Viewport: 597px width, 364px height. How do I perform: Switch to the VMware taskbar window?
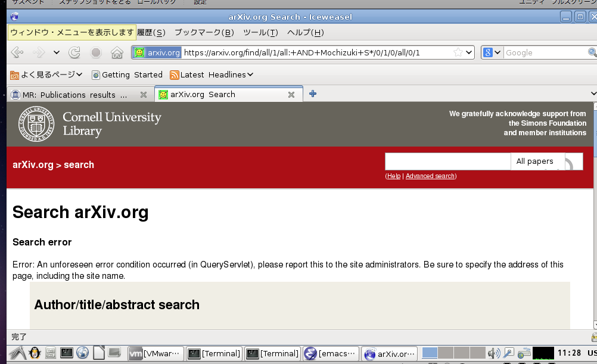[x=156, y=353]
